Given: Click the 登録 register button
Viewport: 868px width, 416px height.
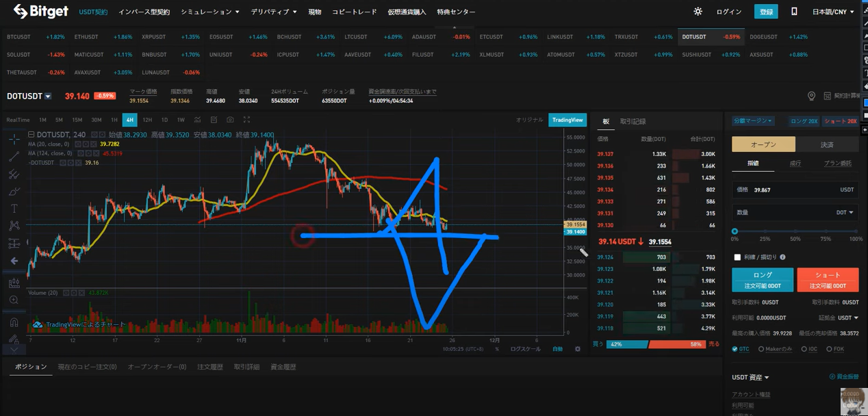Looking at the screenshot, I should 766,12.
